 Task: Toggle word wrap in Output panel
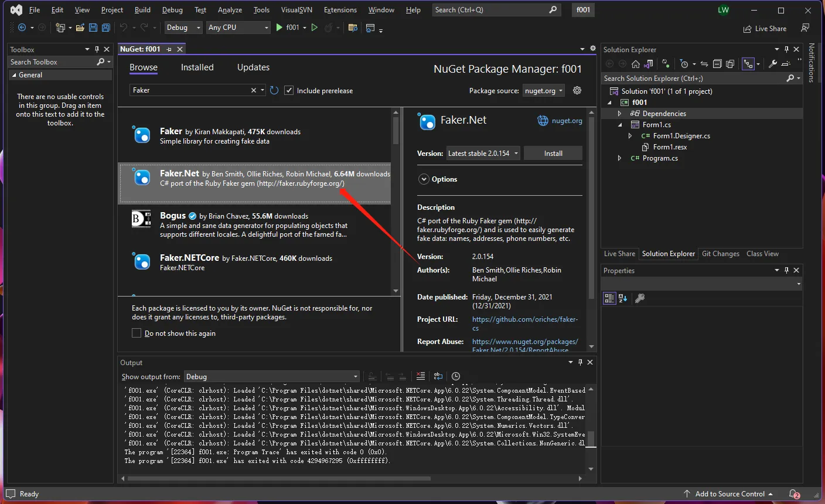click(438, 376)
